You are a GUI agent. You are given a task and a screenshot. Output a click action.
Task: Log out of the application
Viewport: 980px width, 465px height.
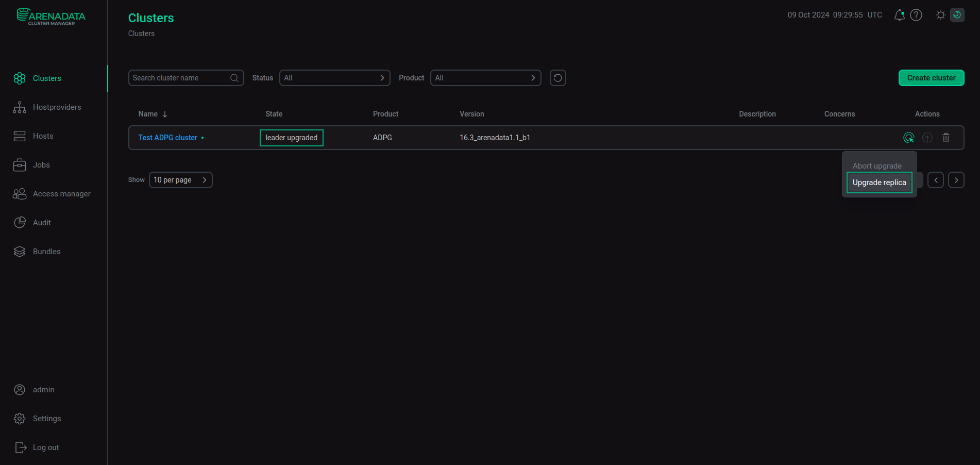coord(37,447)
